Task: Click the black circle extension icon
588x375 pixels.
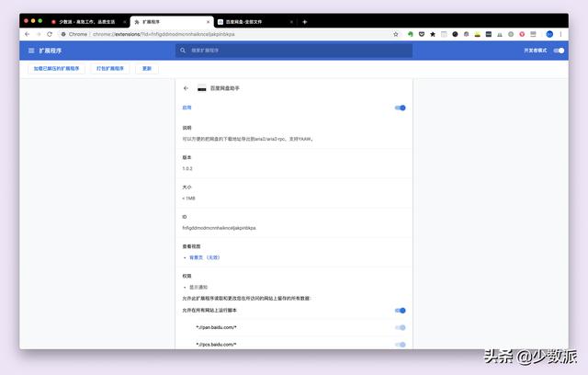Action: [455, 34]
